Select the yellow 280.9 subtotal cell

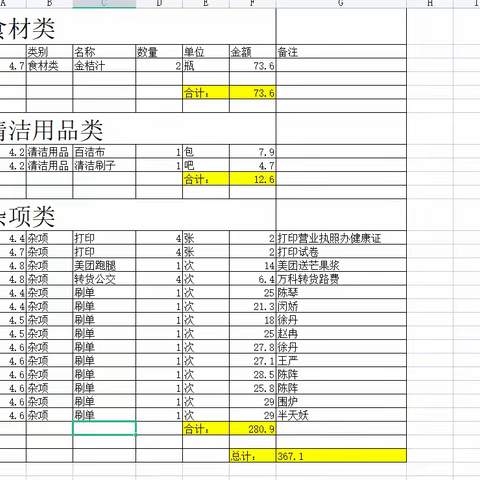tap(253, 429)
